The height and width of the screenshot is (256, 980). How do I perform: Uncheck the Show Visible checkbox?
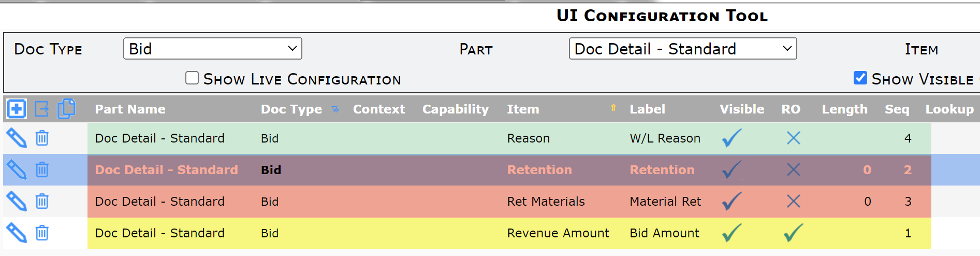pyautogui.click(x=860, y=78)
